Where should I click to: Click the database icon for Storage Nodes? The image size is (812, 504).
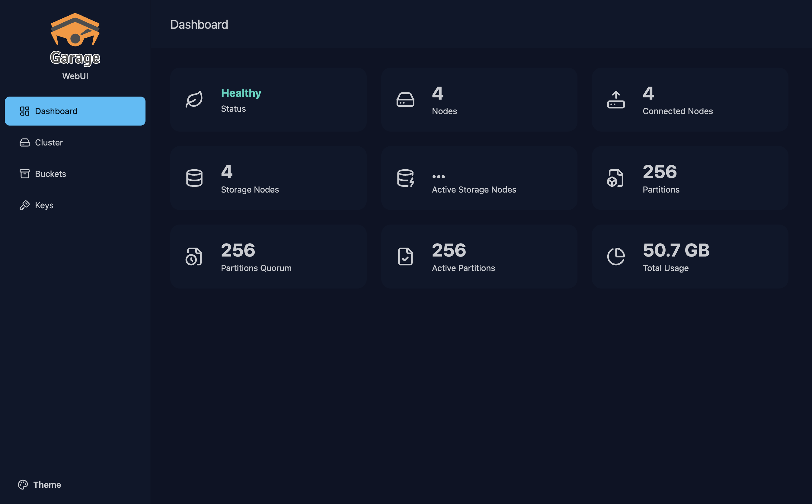[194, 178]
